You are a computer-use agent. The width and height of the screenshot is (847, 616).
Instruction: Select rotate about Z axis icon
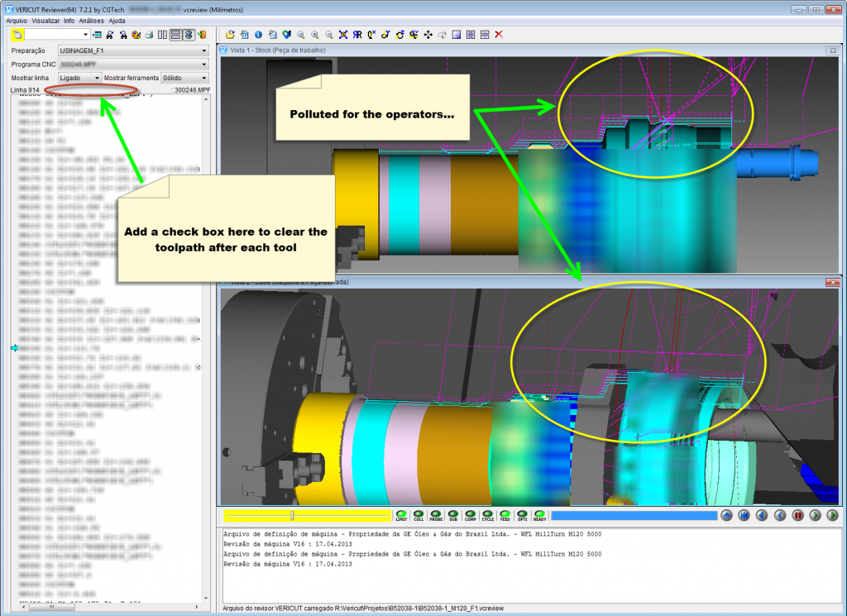point(400,35)
